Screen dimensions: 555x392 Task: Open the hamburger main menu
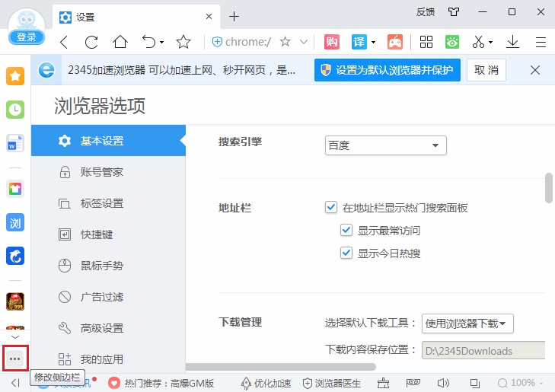(541, 42)
